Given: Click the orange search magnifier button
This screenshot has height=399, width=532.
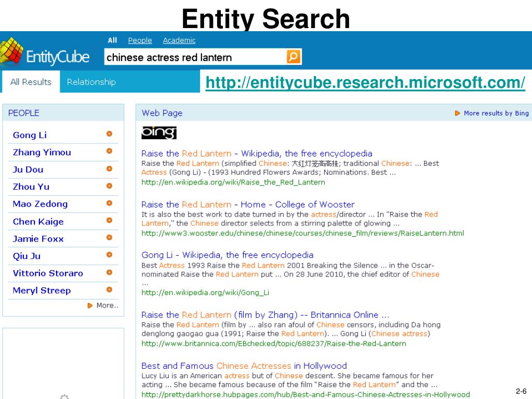Looking at the screenshot, I should 294,57.
